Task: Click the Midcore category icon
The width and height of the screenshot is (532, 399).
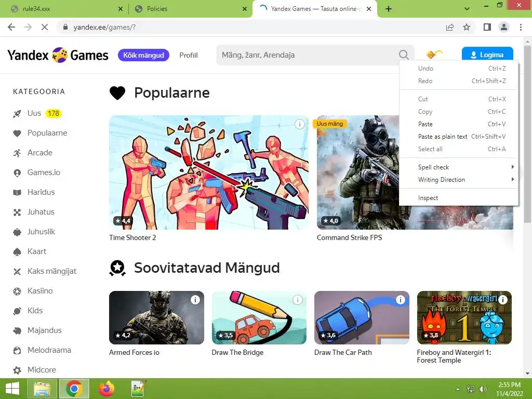Action: pos(17,370)
